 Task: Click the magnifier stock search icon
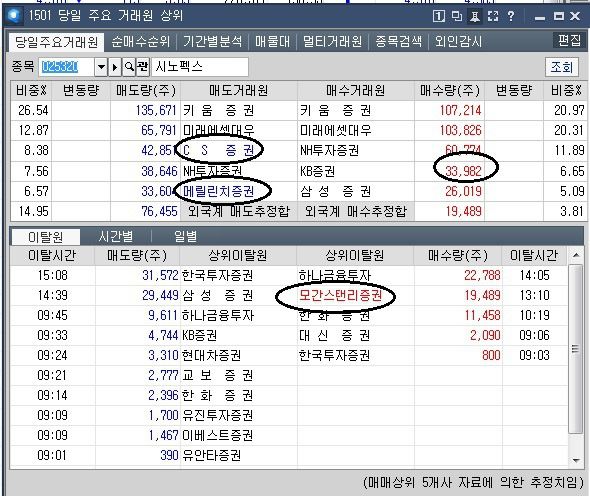click(129, 67)
